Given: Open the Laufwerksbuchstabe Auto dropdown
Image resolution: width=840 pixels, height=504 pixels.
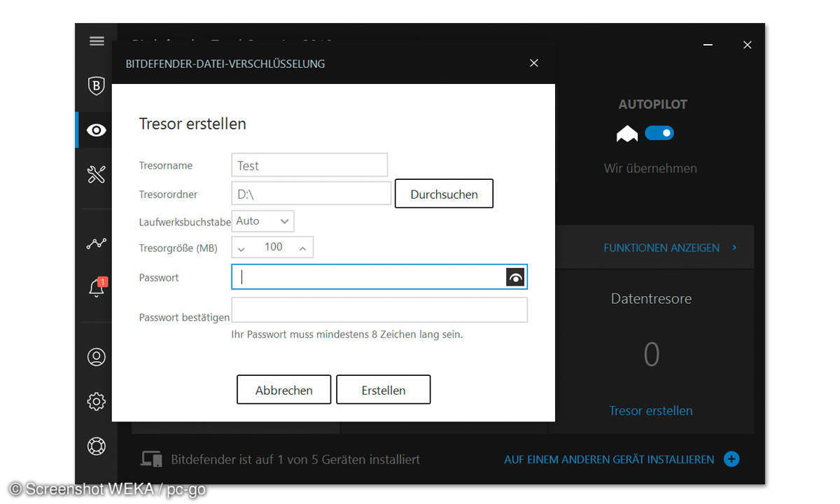Looking at the screenshot, I should [x=262, y=221].
